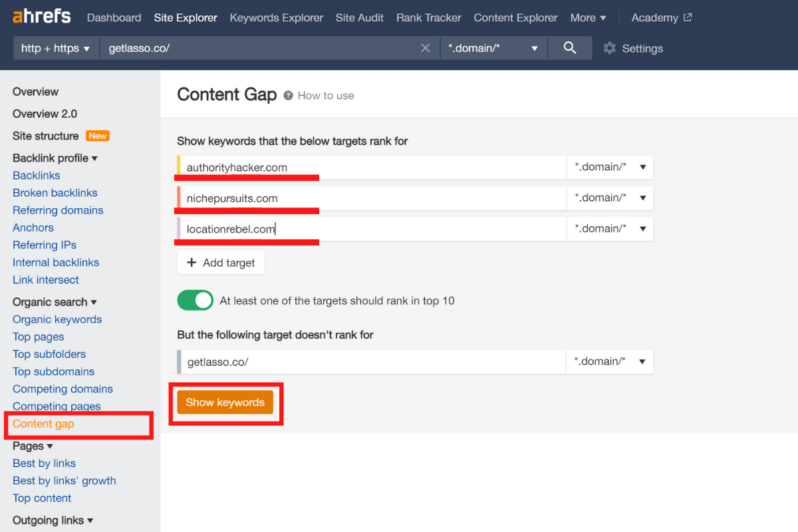Click the getlasso.co/ excluded target field

click(372, 361)
